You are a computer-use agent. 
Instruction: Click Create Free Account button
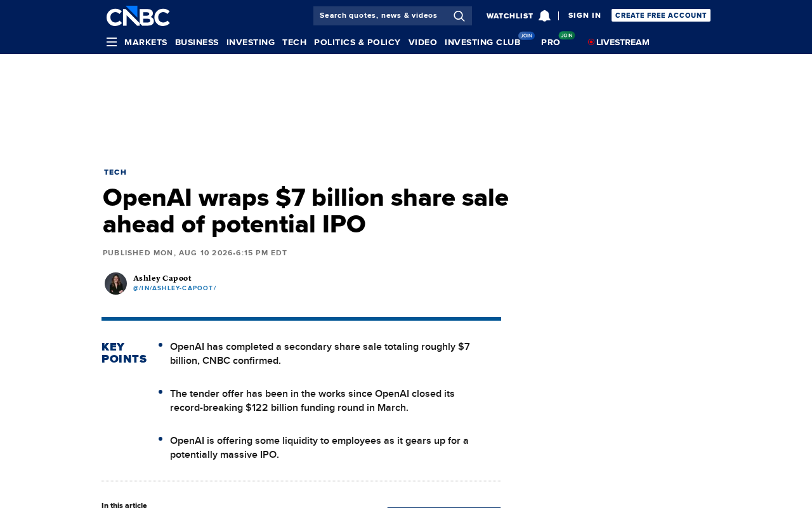coord(661,15)
